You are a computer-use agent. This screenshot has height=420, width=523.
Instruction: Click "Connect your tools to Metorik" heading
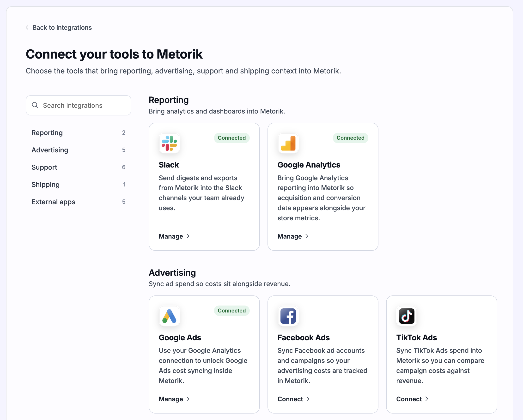point(114,54)
